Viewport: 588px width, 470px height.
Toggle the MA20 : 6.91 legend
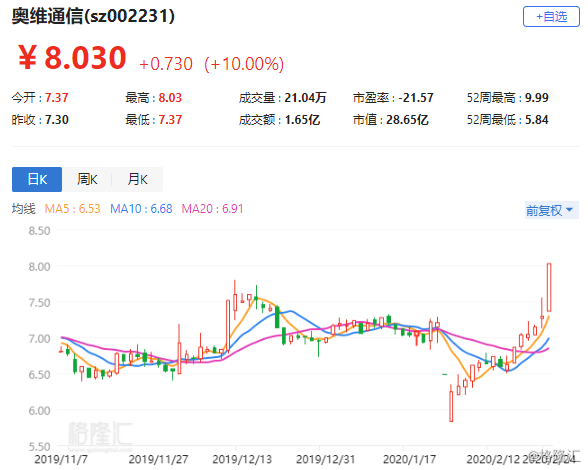tap(213, 209)
